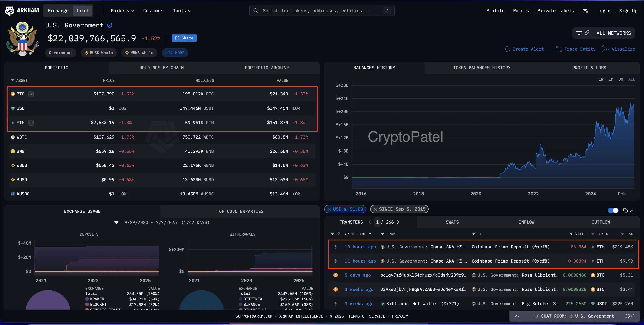Click the U.S. Government eagle seal image
This screenshot has width=644, height=325.
[x=23, y=39]
